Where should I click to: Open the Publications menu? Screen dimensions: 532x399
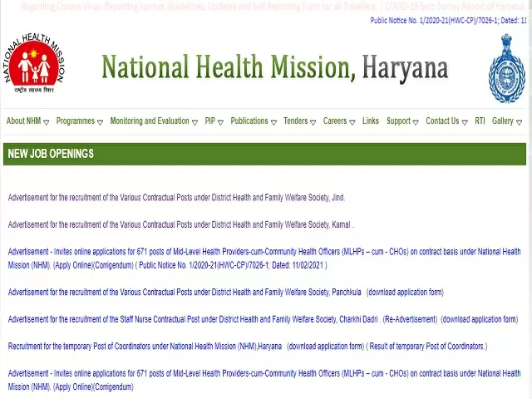(x=249, y=121)
